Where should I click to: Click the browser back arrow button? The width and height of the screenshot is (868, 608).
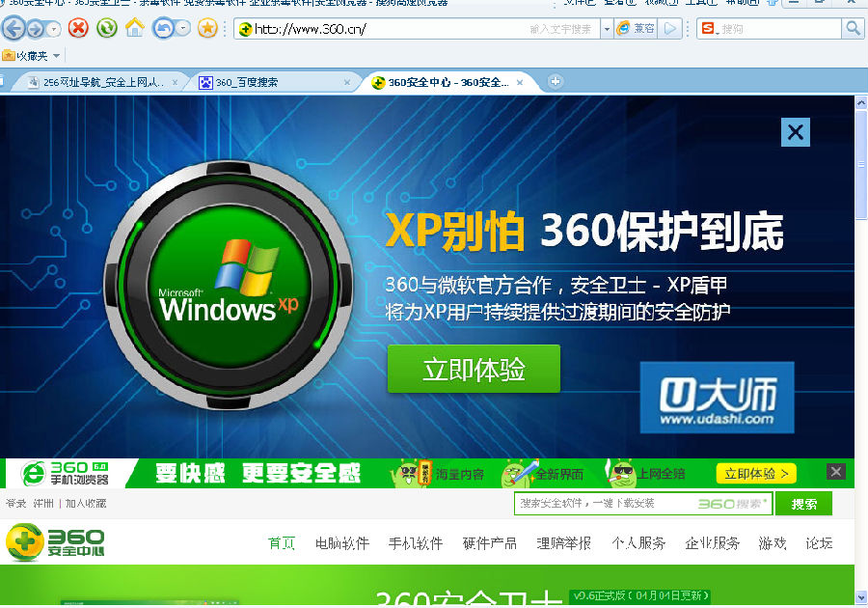pos(14,29)
